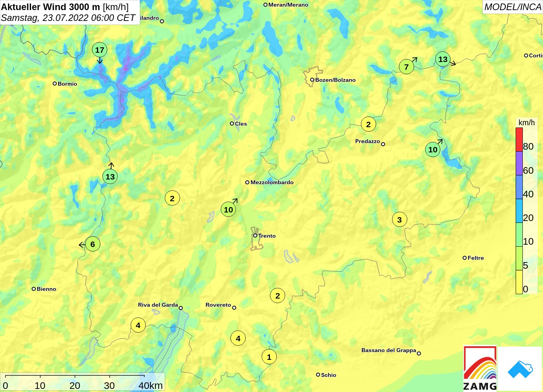Click the blue cloud arrow logo
This screenshot has height=392, width=543.
[x=520, y=369]
